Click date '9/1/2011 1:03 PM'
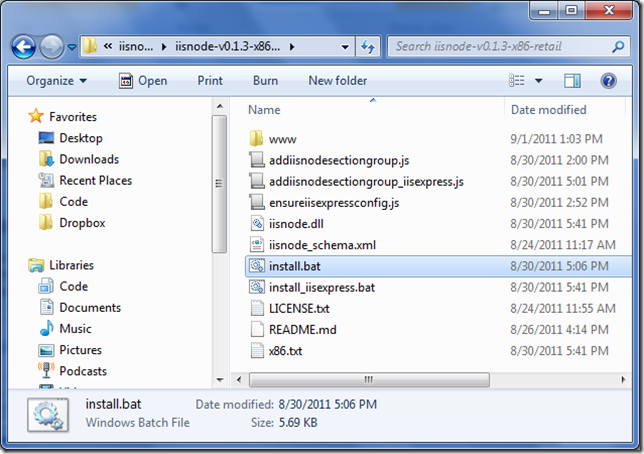Screen dimensions: 644x454 556,139
